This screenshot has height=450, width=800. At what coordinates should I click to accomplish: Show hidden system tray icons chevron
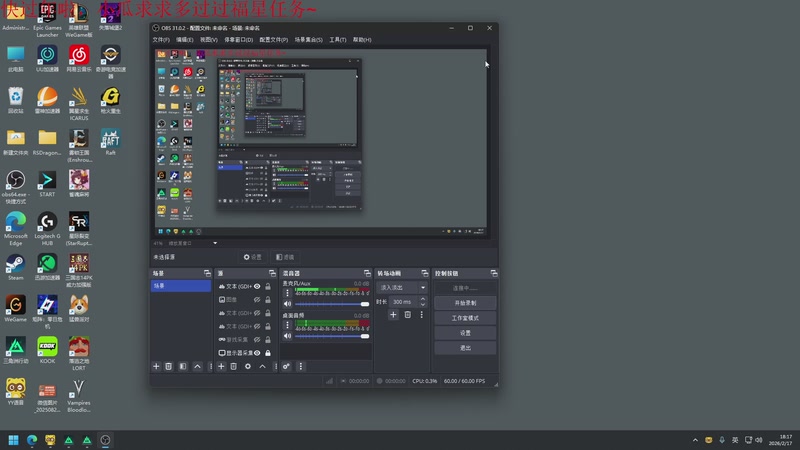point(695,440)
